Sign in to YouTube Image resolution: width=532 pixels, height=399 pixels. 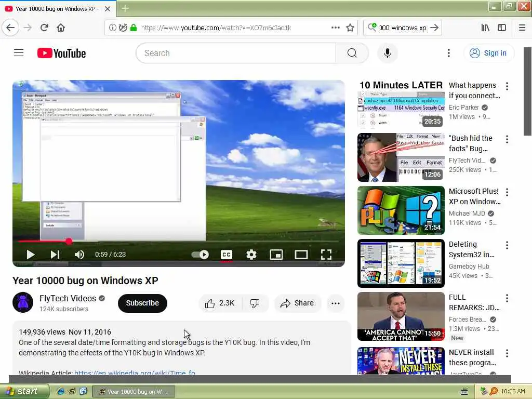(x=488, y=53)
